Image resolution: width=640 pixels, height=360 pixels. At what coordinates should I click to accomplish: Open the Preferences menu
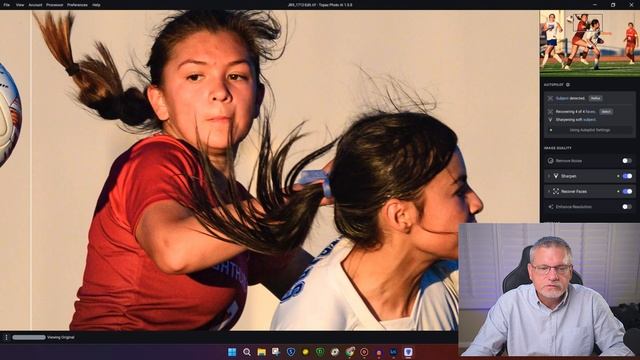77,5
